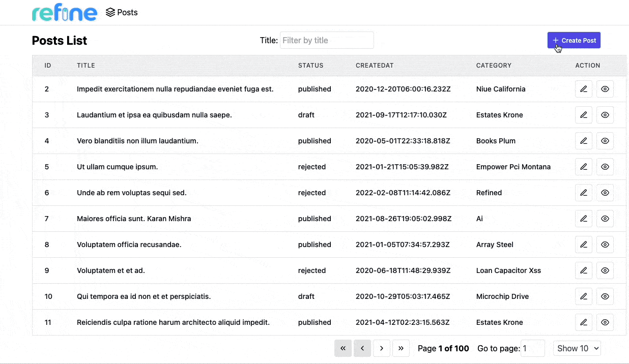
Task: Click the view eye icon for post 3
Action: (x=605, y=115)
